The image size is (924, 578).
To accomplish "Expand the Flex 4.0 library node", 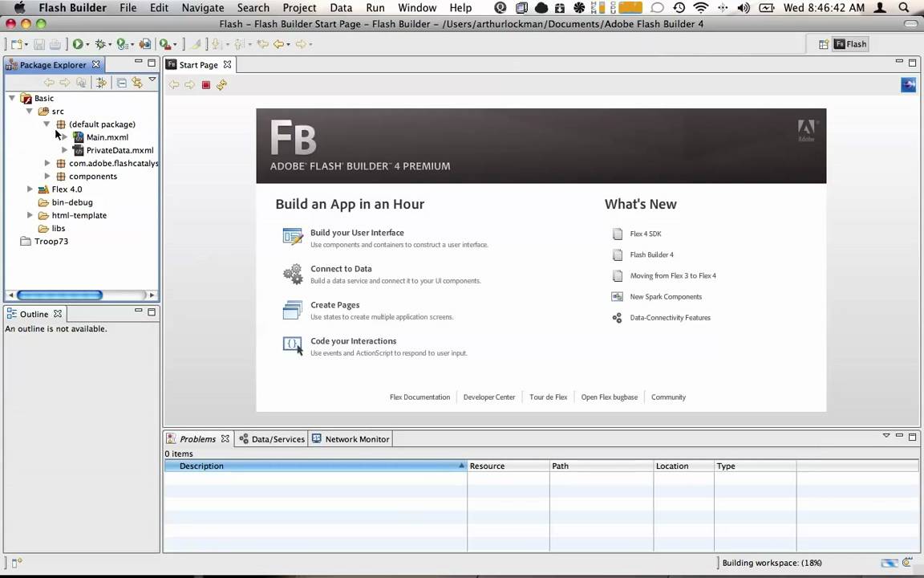I will click(30, 189).
